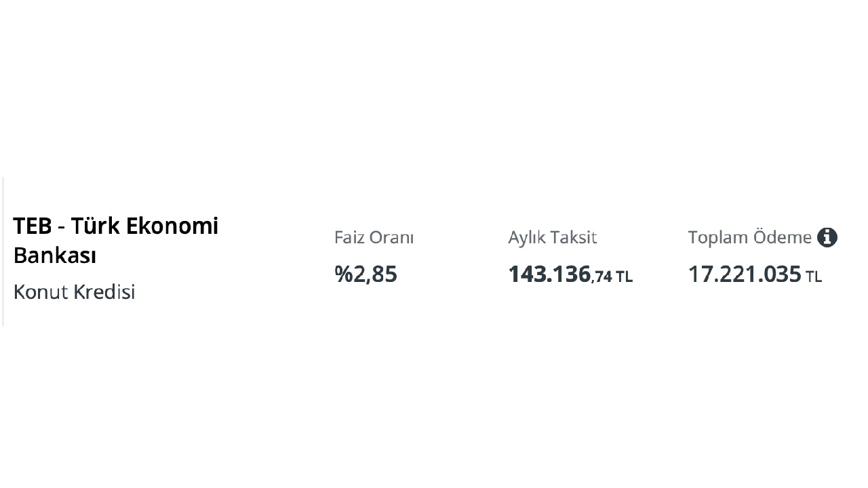The image size is (868, 488).
Task: Click the Toplam Ödeme label text
Action: tap(749, 238)
